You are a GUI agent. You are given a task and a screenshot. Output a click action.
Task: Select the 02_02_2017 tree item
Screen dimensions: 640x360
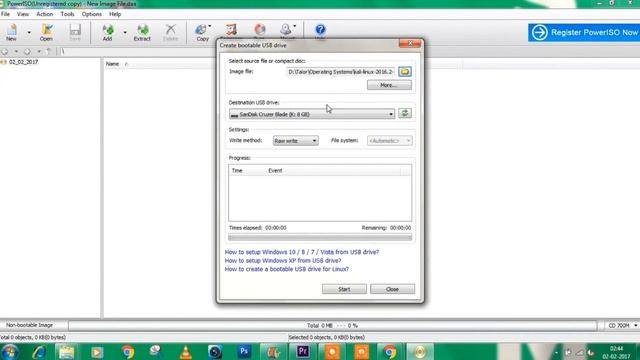point(23,62)
